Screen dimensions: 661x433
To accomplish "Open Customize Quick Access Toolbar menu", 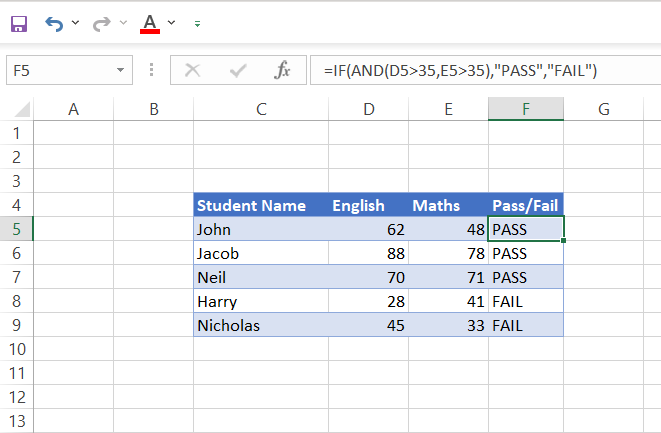I will point(197,22).
